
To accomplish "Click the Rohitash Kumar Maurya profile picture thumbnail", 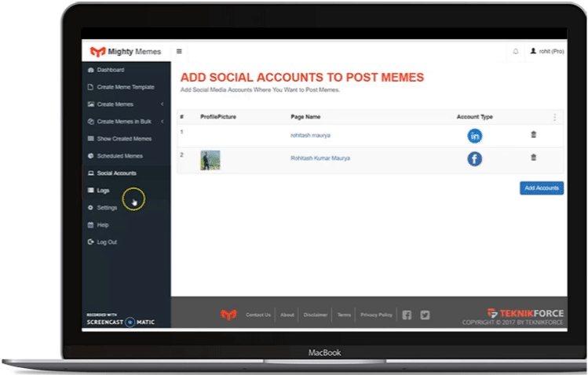I will (x=210, y=160).
